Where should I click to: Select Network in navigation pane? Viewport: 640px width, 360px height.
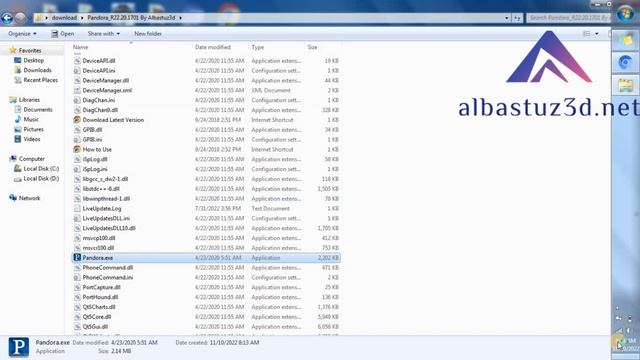tap(29, 198)
